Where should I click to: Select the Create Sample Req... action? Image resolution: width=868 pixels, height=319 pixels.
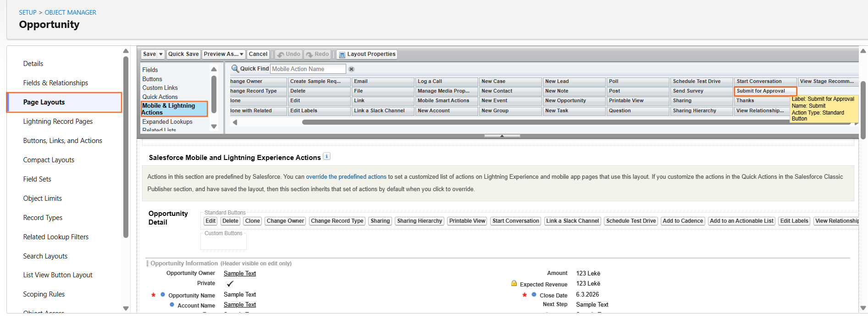coord(319,81)
